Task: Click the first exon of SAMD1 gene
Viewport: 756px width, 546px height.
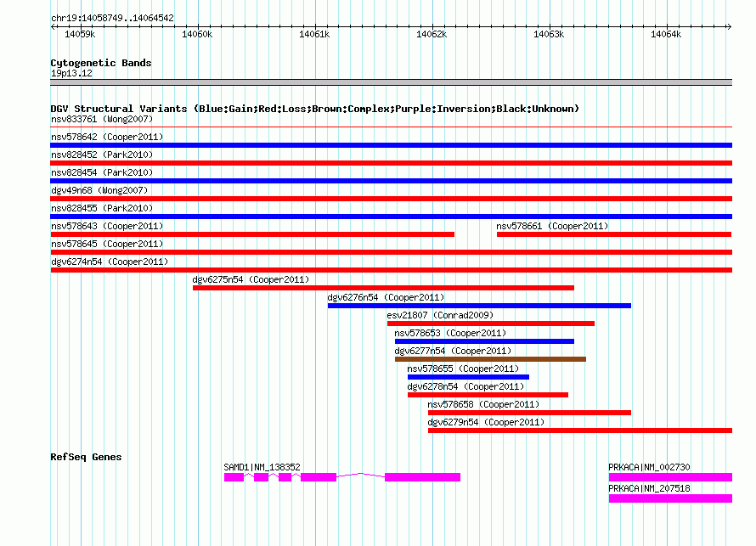Action: (234, 477)
